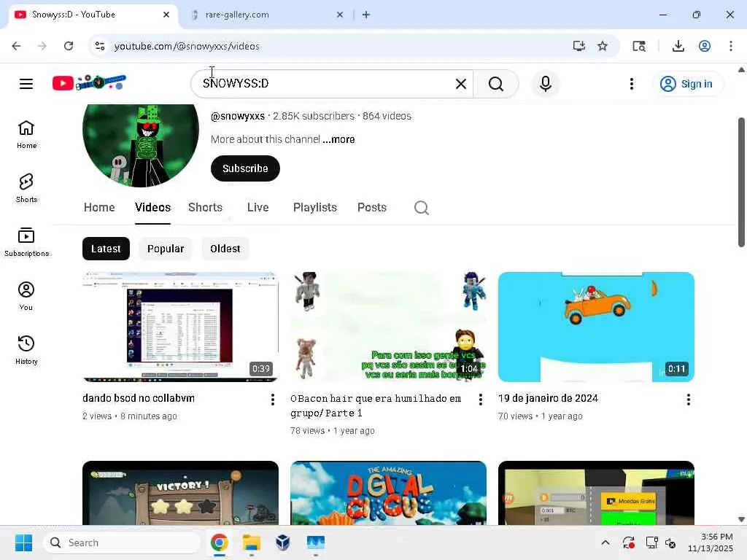The width and height of the screenshot is (747, 560).
Task: Open the Digital Circus thumbnail video
Action: point(388,492)
